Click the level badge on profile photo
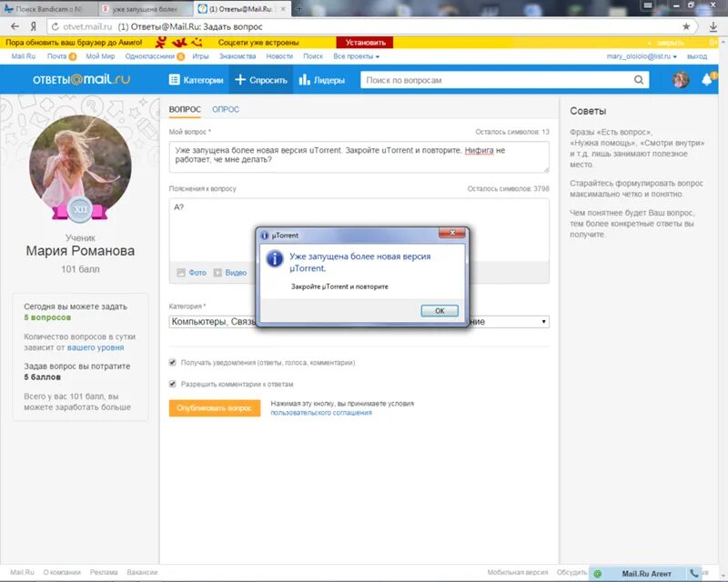 coord(80,209)
